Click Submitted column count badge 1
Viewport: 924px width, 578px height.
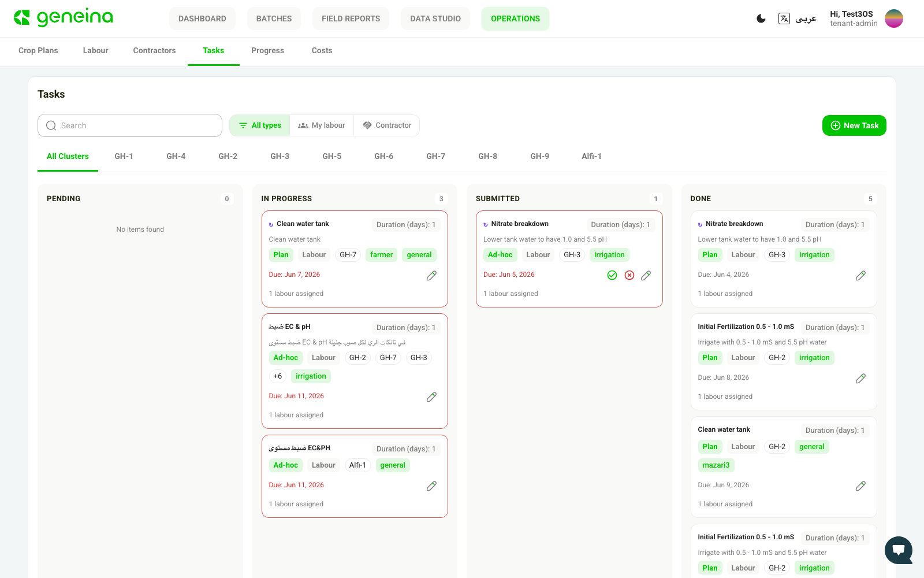pos(655,199)
